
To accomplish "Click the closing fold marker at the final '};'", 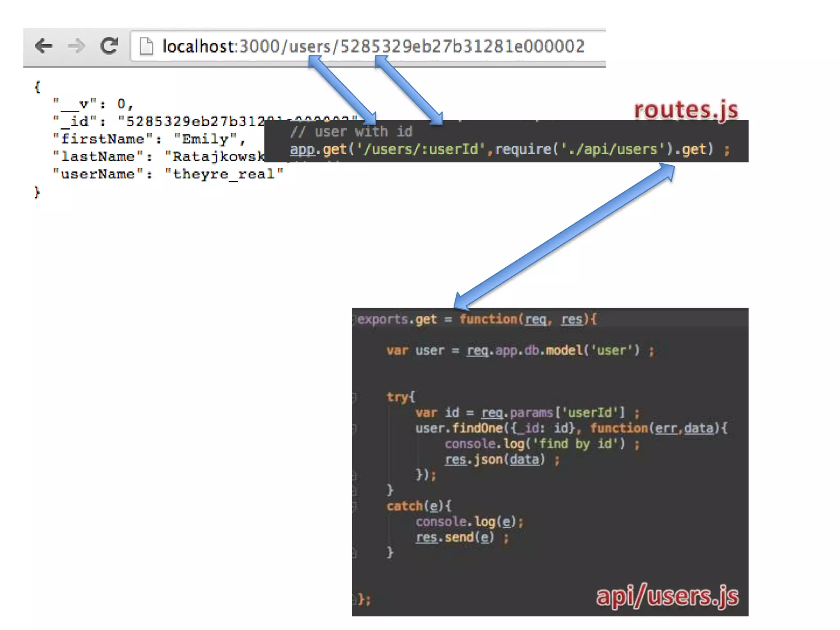I will click(x=355, y=600).
